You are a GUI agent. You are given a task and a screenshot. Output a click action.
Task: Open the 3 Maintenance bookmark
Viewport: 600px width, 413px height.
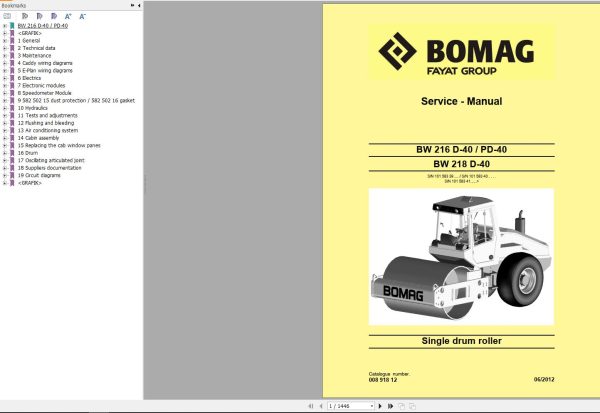[34, 56]
